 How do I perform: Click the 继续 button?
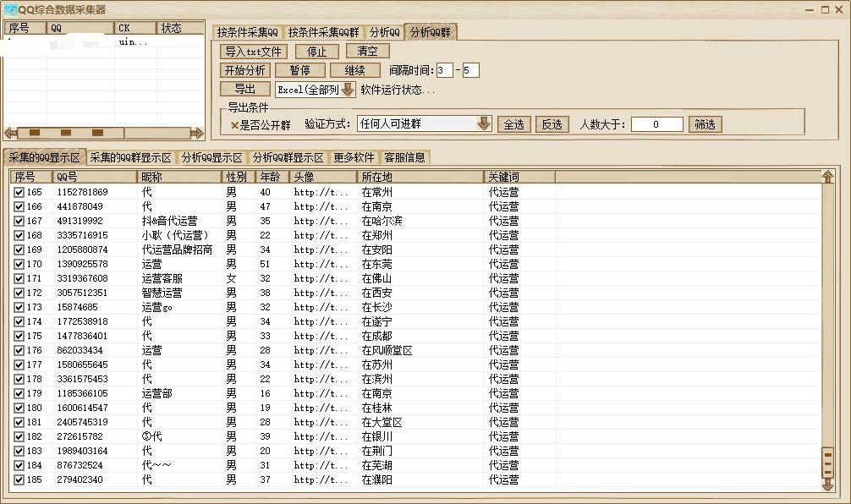click(354, 70)
